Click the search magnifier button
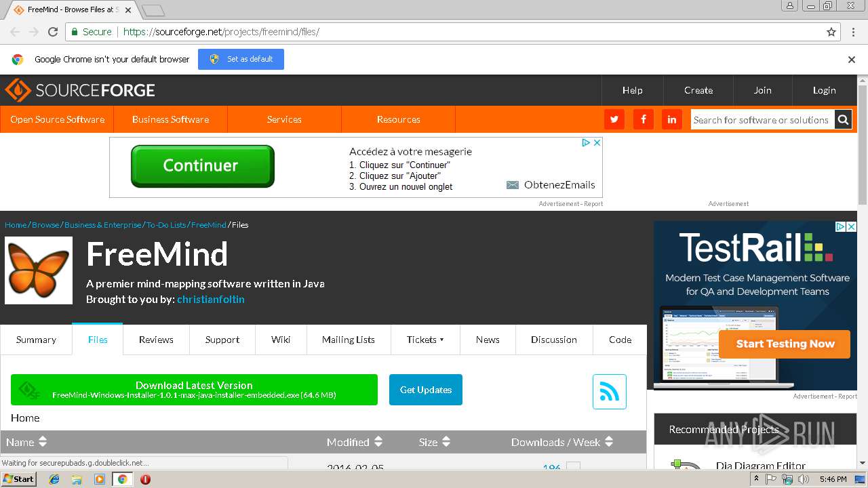This screenshot has height=488, width=868. (843, 119)
